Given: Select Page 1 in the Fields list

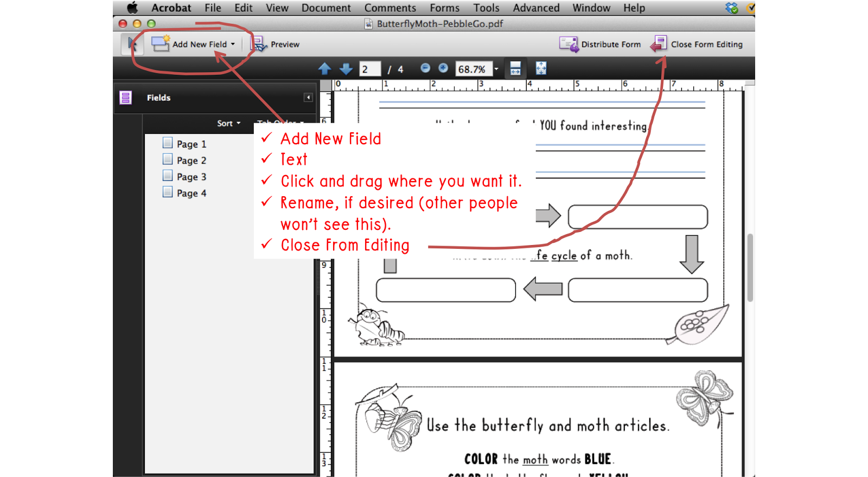Looking at the screenshot, I should tap(192, 144).
